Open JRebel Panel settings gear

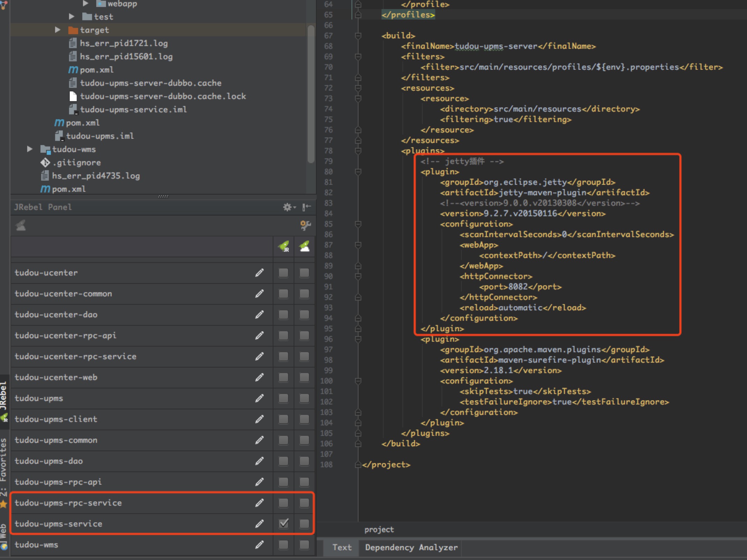click(x=289, y=207)
